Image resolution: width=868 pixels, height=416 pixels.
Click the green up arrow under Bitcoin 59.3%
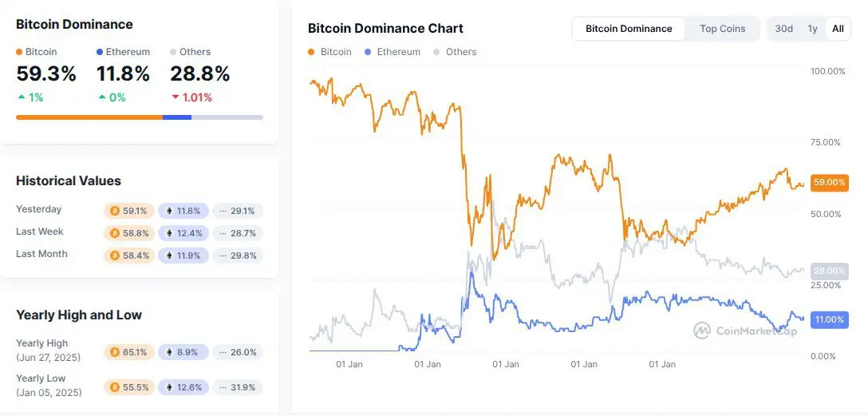tap(21, 97)
